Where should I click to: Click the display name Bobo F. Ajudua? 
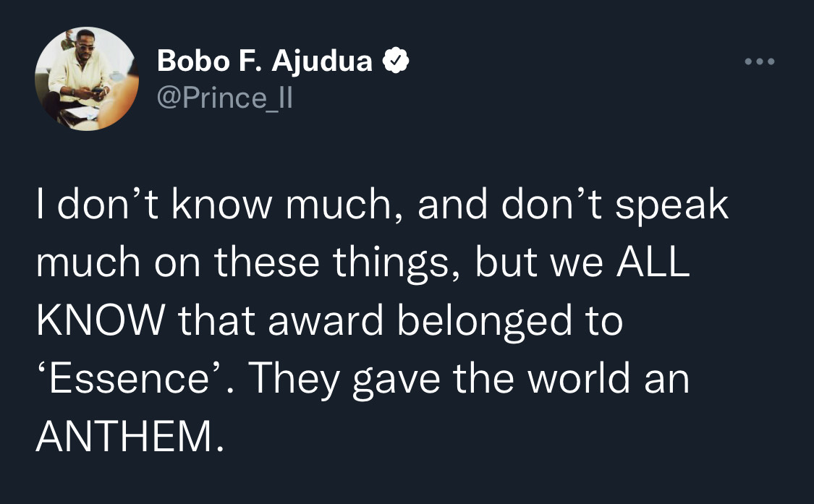pyautogui.click(x=265, y=63)
